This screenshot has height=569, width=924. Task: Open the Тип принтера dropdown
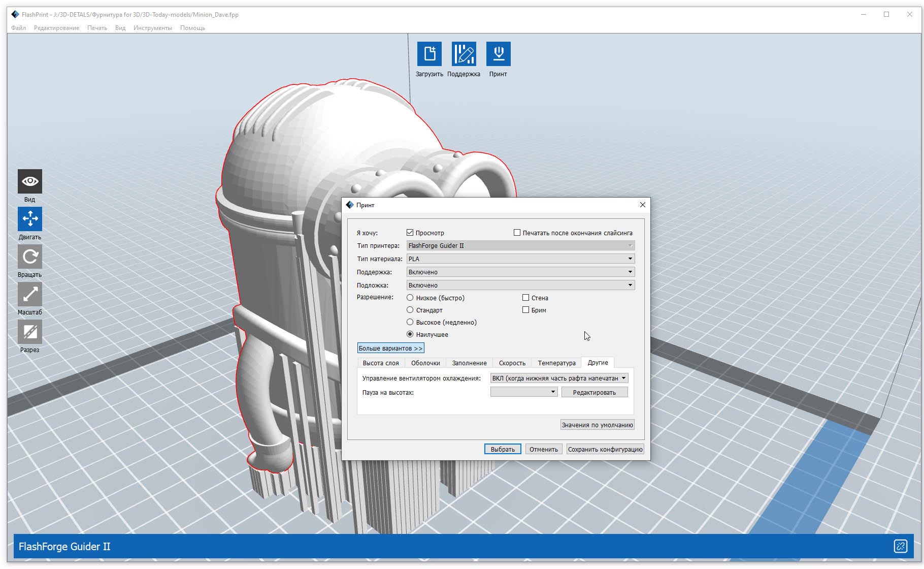click(x=520, y=245)
